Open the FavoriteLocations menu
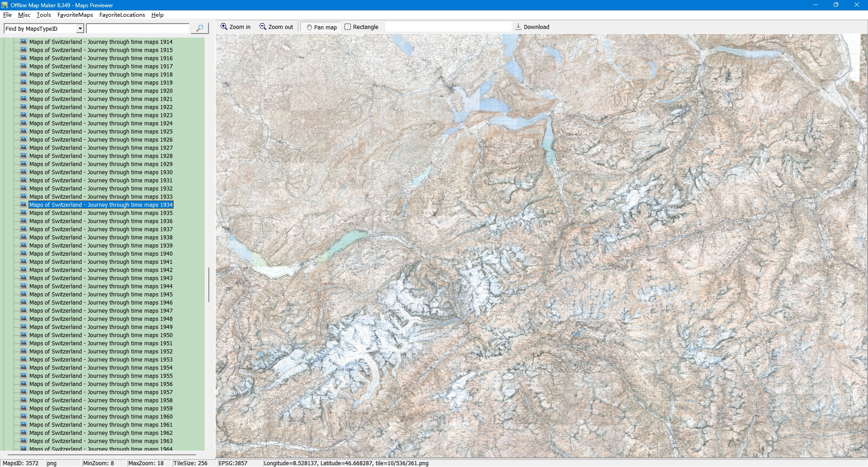The height and width of the screenshot is (467, 868). [122, 15]
